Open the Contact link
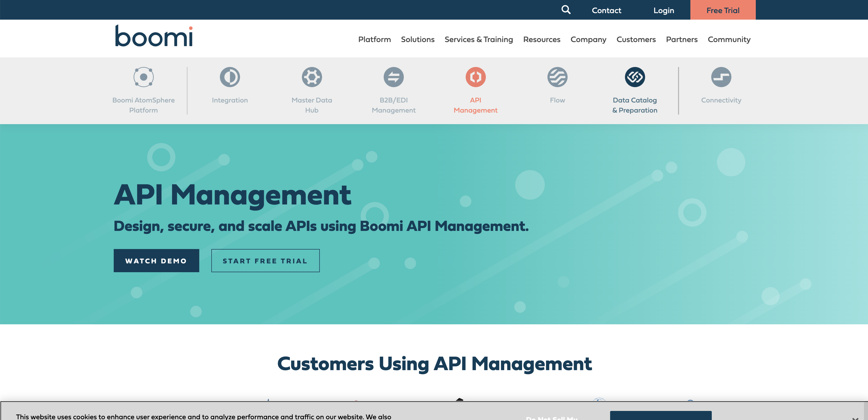Screen dimensions: 868x420 pyautogui.click(x=606, y=10)
